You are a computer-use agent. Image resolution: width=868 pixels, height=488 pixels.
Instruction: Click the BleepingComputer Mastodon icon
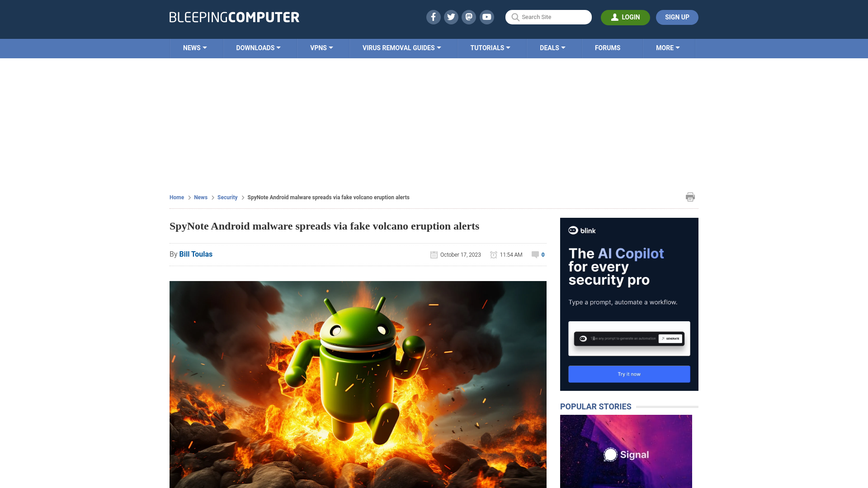pos(468,17)
